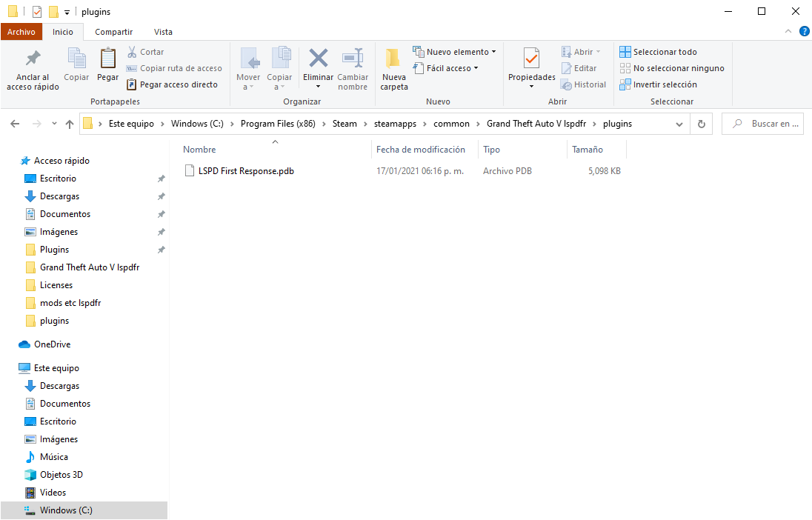Click Invertir selección
The image size is (812, 520).
(658, 84)
